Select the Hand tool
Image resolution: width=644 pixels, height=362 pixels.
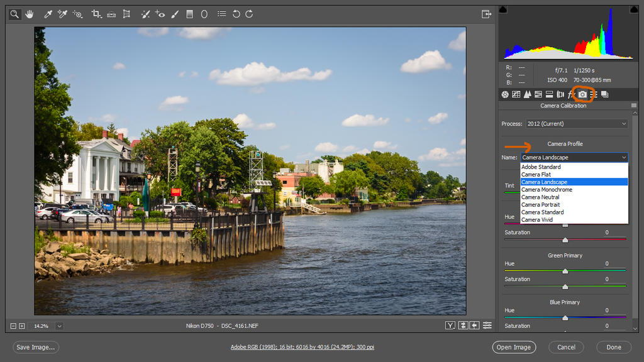[29, 14]
